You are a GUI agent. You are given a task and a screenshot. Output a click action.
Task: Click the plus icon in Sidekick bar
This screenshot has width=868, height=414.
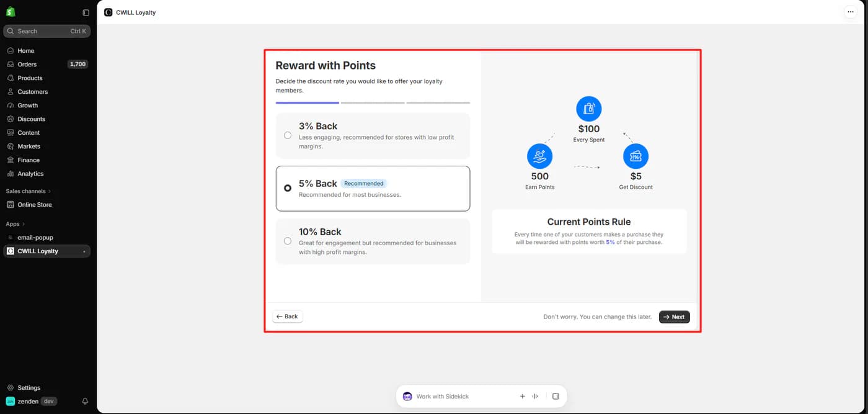[522, 396]
